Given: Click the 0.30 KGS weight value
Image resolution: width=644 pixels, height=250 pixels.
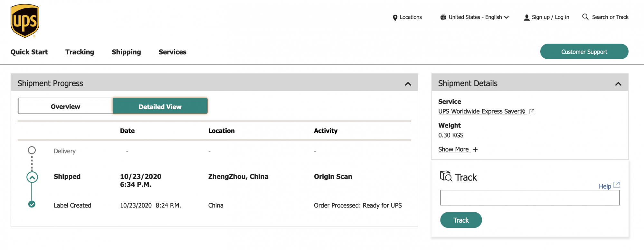Looking at the screenshot, I should 451,135.
